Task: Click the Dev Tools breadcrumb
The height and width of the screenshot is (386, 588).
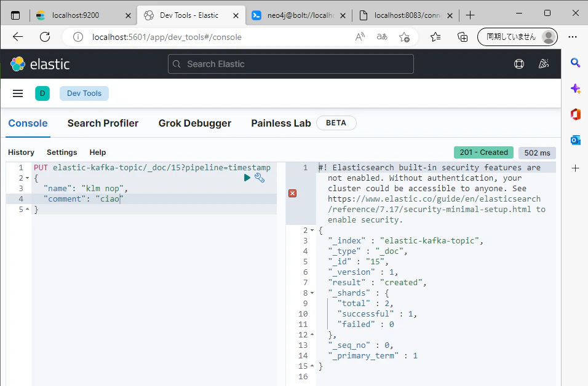Action: click(84, 93)
